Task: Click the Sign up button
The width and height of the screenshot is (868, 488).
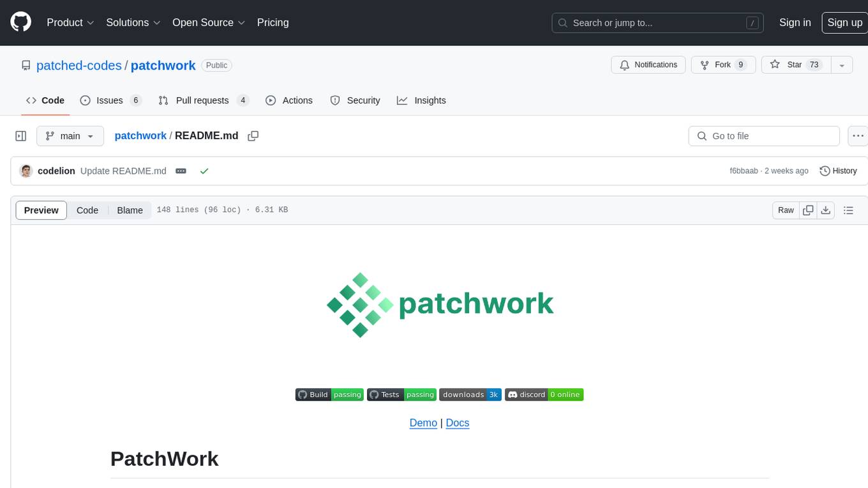Action: click(x=844, y=22)
